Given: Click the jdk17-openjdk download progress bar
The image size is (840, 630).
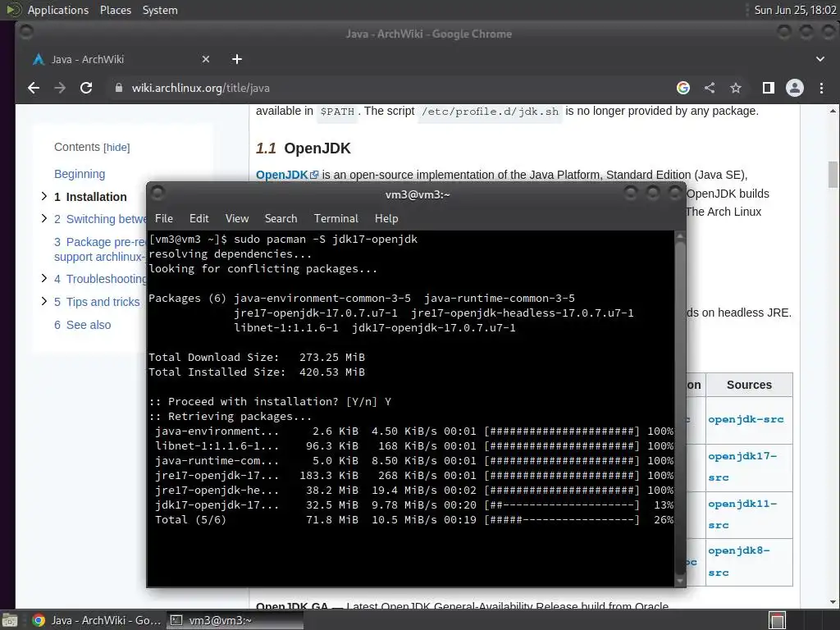Looking at the screenshot, I should [561, 504].
